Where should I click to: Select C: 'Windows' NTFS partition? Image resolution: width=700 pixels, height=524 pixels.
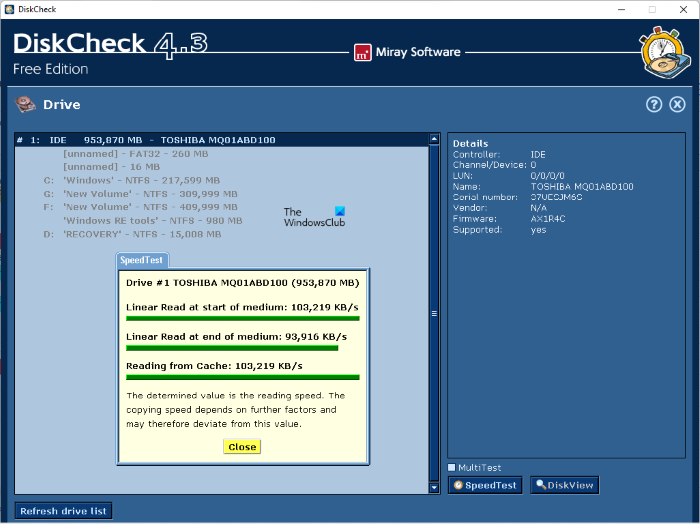click(x=132, y=180)
